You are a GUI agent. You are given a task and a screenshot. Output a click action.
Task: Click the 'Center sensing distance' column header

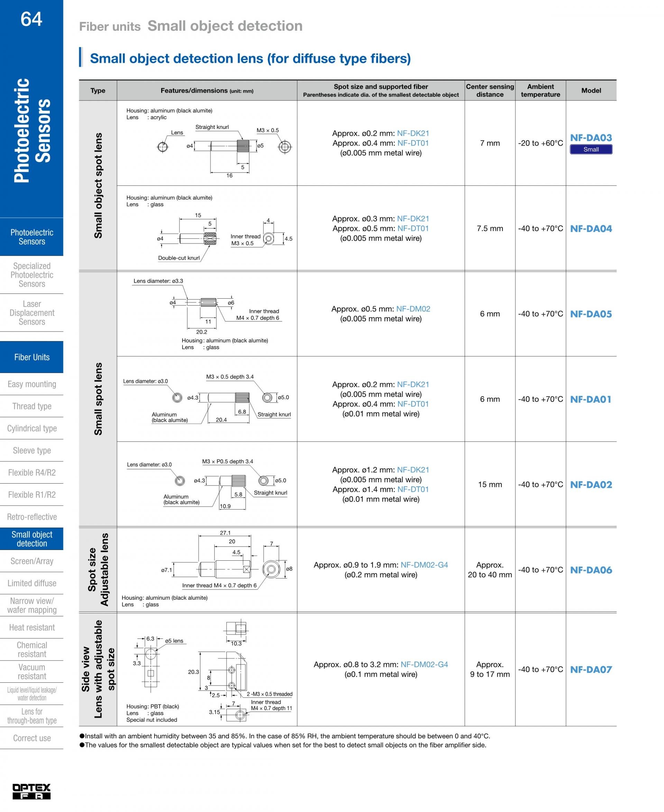pos(490,91)
